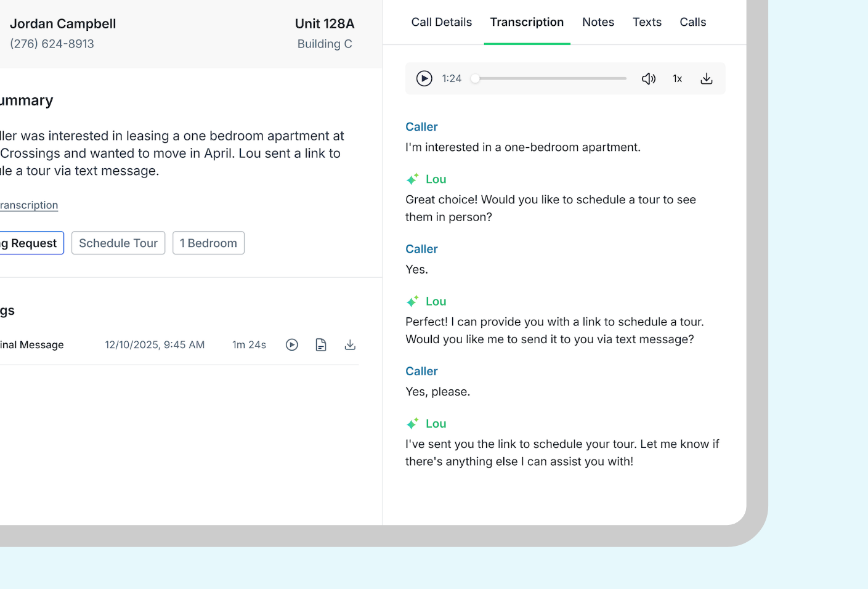Viewport: 868px width, 589px height.
Task: Click Jordan Campbell's phone number
Action: tap(52, 44)
